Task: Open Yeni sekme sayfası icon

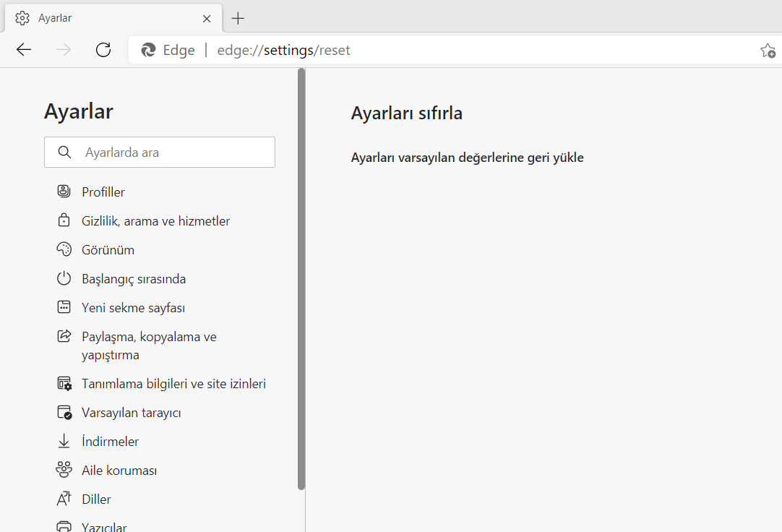Action: click(x=64, y=307)
